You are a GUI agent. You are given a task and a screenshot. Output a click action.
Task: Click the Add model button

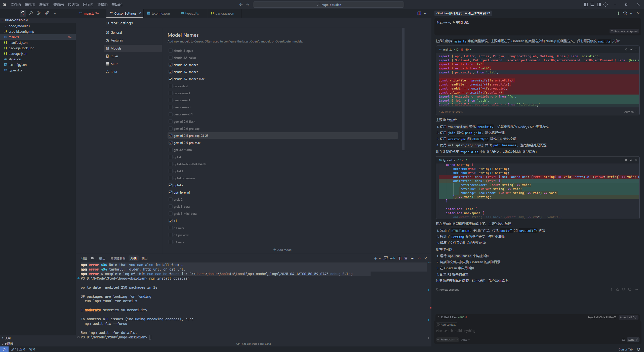pyautogui.click(x=283, y=250)
